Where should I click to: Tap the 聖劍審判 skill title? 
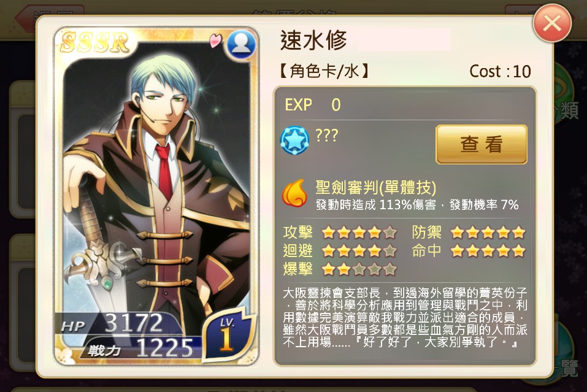[x=376, y=187]
